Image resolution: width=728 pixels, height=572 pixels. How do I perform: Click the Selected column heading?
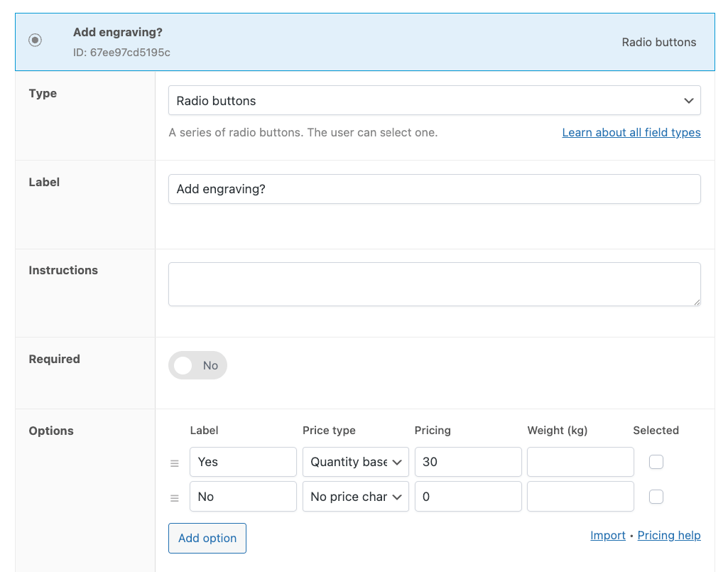(x=656, y=431)
